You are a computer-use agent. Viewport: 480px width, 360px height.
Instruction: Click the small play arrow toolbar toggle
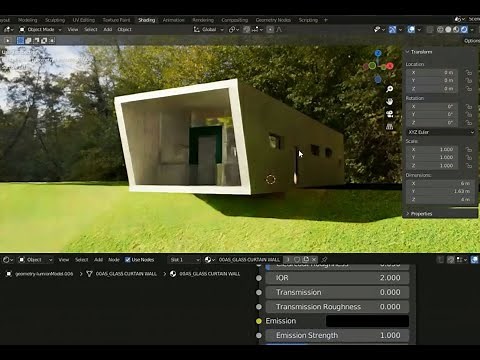(x=7, y=41)
